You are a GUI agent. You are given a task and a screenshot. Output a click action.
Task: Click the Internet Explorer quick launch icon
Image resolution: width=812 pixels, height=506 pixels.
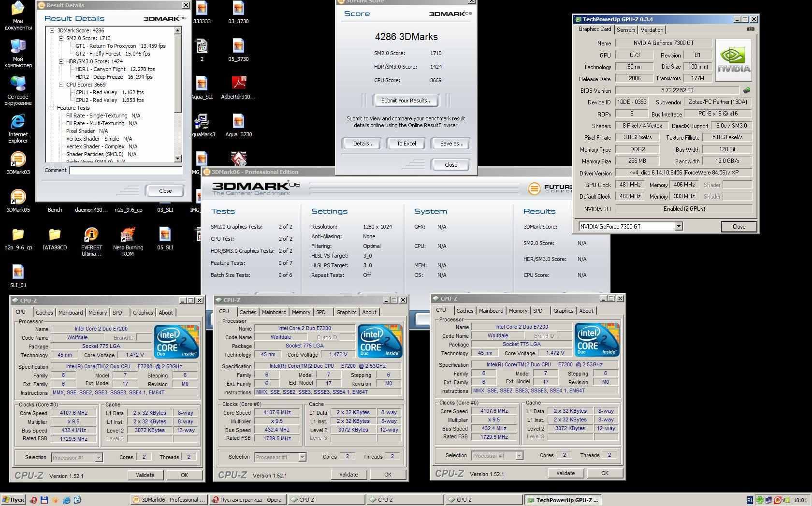pyautogui.click(x=66, y=500)
